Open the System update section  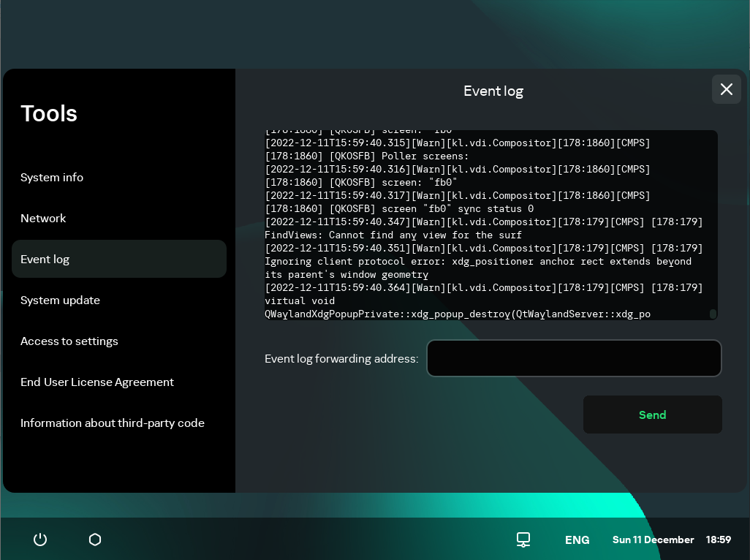pos(61,300)
